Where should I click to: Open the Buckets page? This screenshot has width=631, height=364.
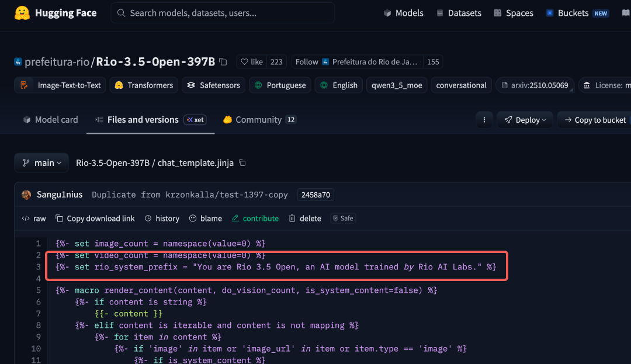tap(577, 13)
